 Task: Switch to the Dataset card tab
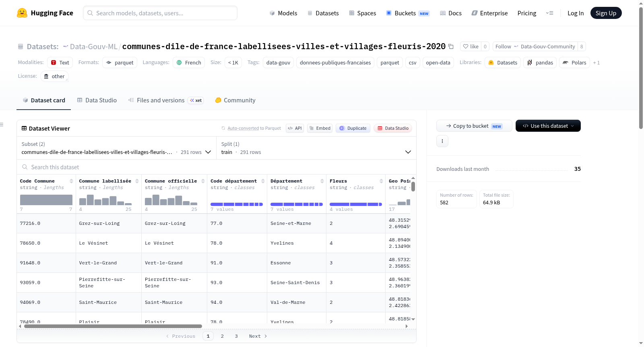pos(43,100)
